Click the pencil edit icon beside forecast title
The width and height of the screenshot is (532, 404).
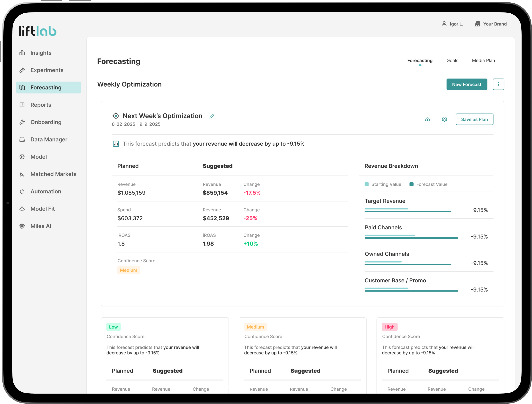click(212, 116)
